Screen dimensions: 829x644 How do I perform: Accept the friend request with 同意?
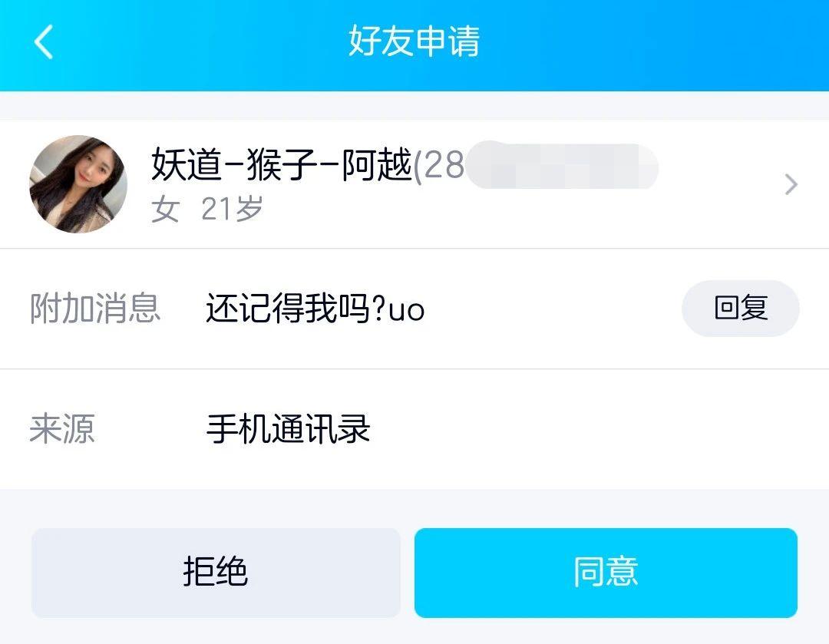pyautogui.click(x=606, y=572)
